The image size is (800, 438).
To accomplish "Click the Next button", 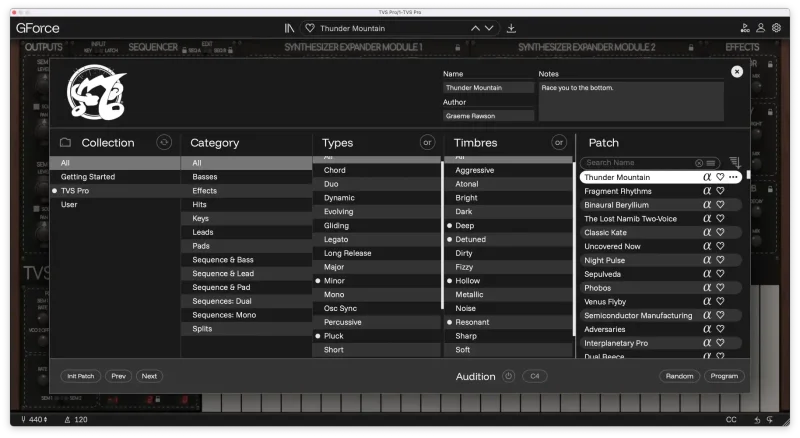I will tap(149, 376).
